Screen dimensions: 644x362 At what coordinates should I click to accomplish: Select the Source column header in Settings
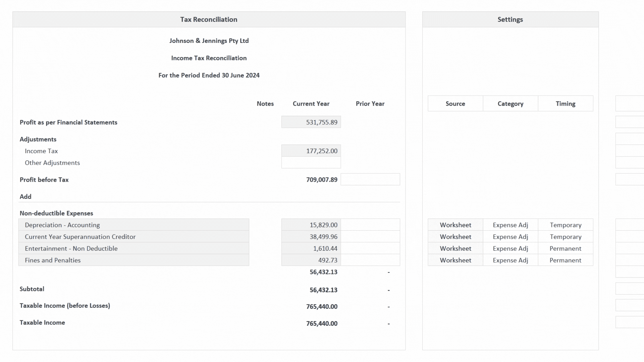click(455, 104)
